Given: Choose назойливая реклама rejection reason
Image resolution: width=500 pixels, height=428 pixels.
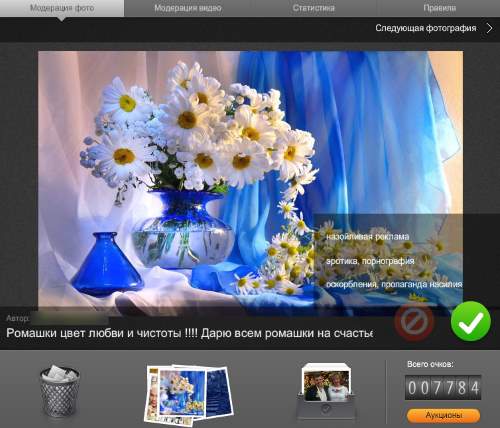Looking at the screenshot, I should [x=367, y=237].
